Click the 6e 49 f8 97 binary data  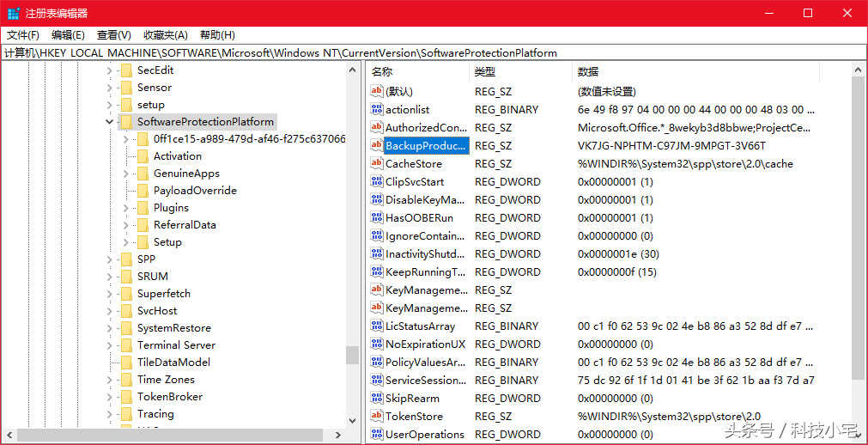click(x=695, y=110)
